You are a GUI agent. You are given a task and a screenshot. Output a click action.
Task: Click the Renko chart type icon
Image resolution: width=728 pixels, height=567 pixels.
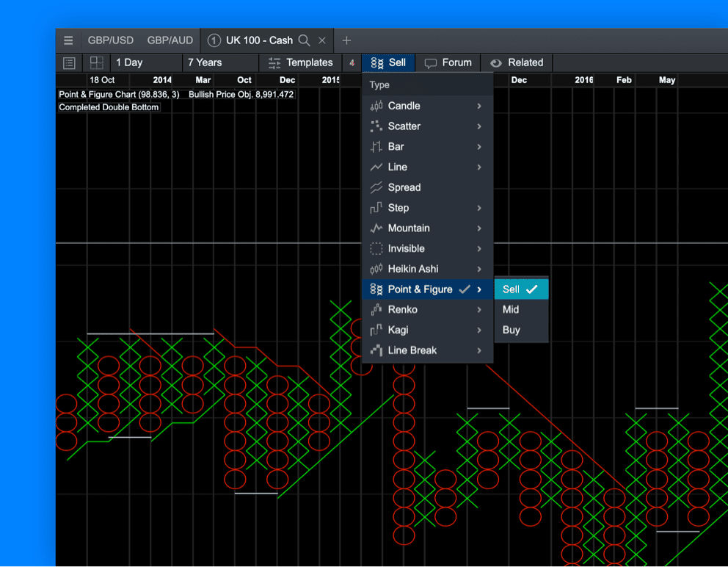pos(376,309)
